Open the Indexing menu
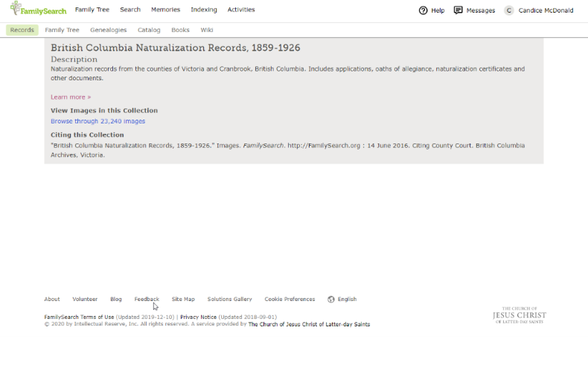Image resolution: width=588 pixels, height=365 pixels. [204, 10]
